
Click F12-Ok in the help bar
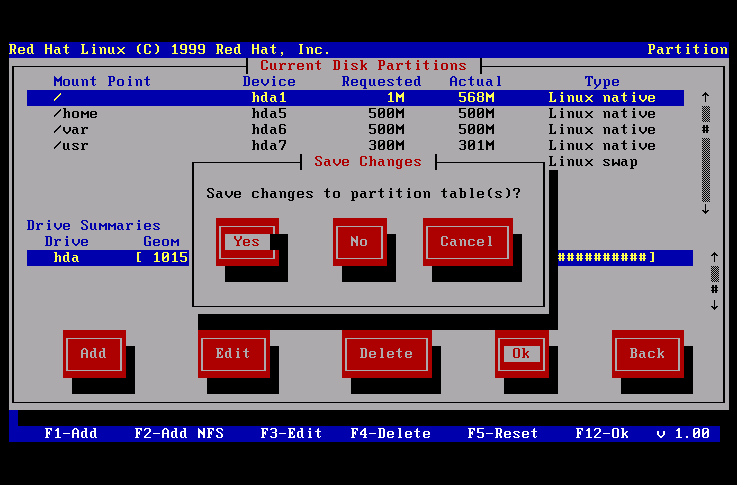pos(603,433)
